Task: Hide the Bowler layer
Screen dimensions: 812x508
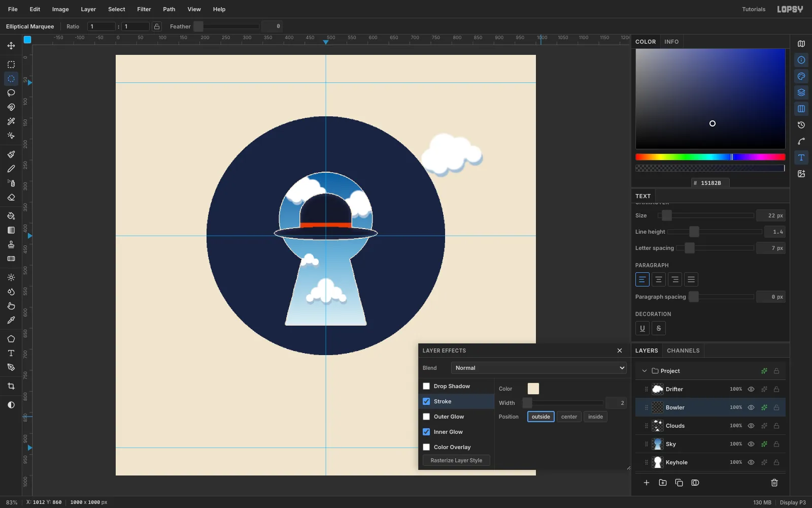Action: [x=751, y=407]
